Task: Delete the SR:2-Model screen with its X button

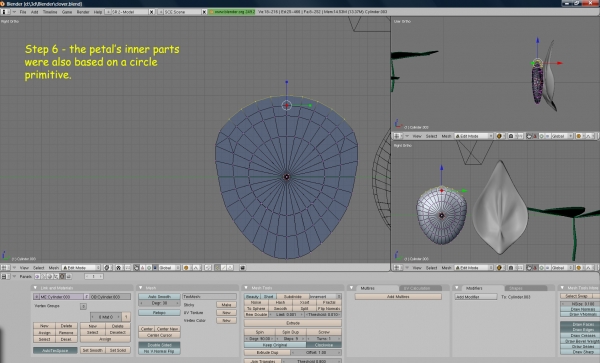Action: click(152, 12)
